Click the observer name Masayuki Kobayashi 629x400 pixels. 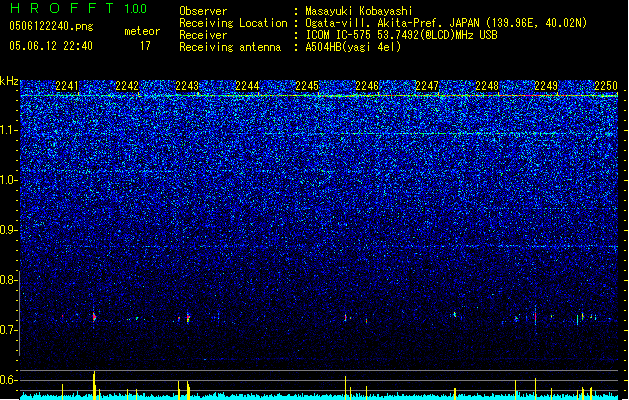(x=359, y=11)
